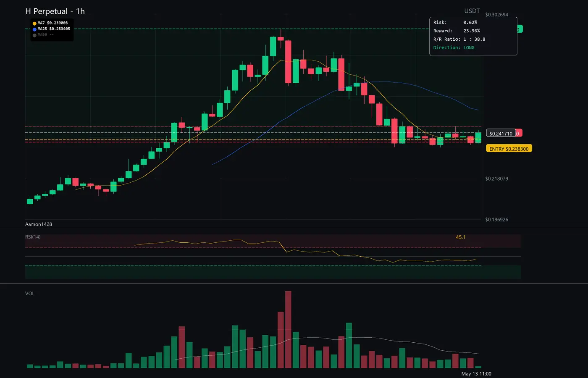The image size is (588, 378).
Task: Click the $0.218079 price axis label
Action: pyautogui.click(x=496, y=178)
